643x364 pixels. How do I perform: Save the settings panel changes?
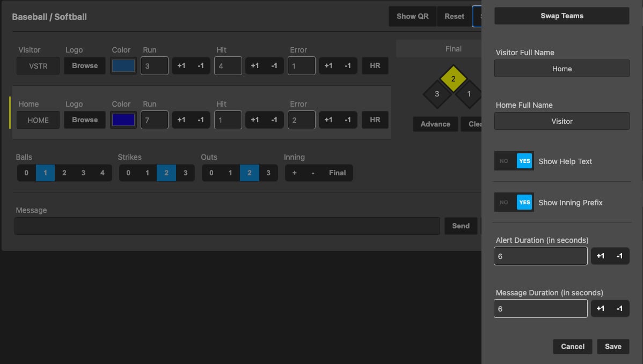(x=613, y=346)
